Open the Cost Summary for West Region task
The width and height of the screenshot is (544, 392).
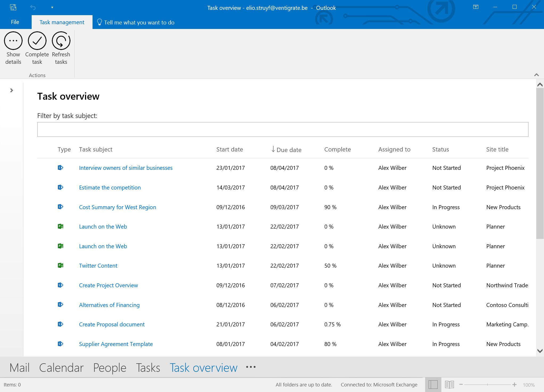click(117, 207)
